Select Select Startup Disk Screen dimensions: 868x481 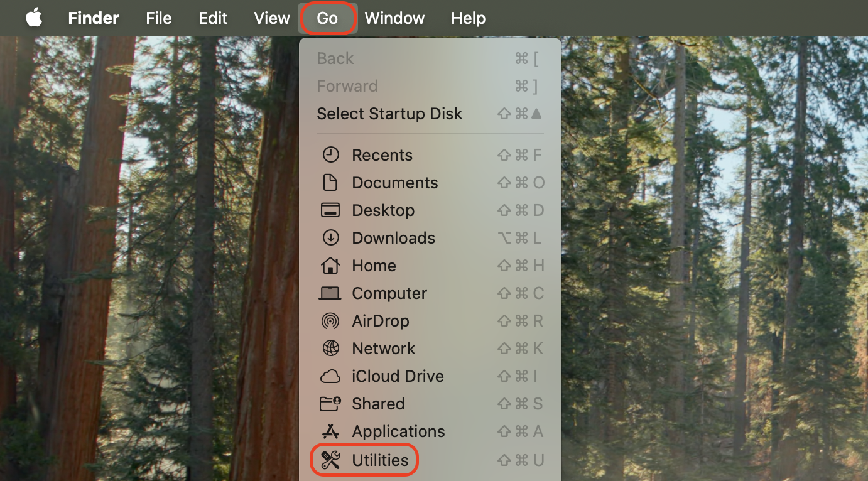(x=389, y=114)
